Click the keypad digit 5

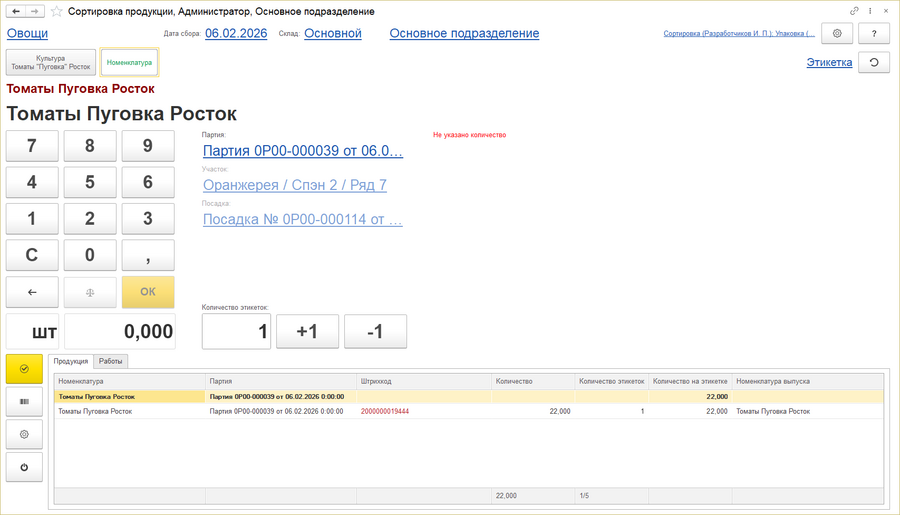(x=90, y=182)
